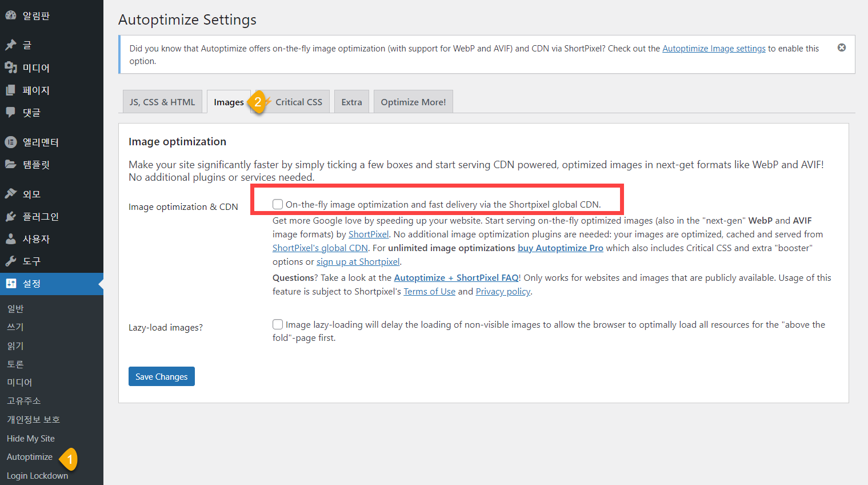Enable Shortpixel on-the-fly image optimization

pos(278,204)
